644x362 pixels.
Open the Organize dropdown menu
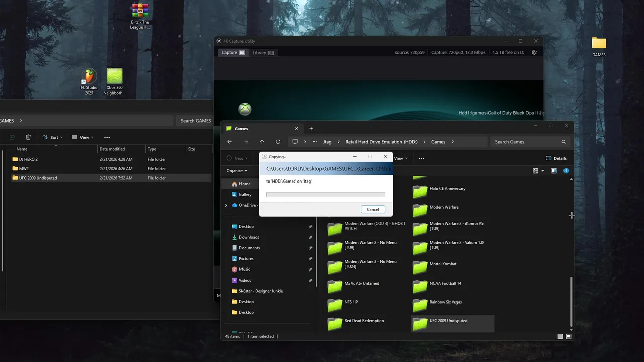click(x=236, y=171)
